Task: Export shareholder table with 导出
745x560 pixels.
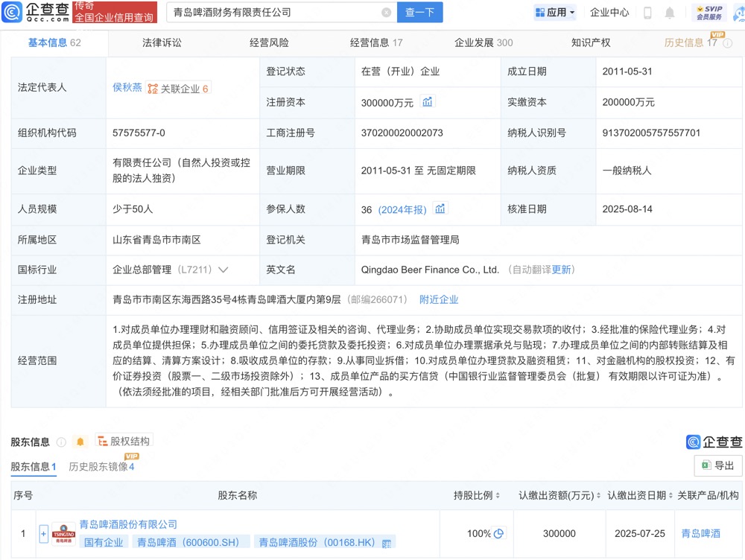Action: point(718,465)
